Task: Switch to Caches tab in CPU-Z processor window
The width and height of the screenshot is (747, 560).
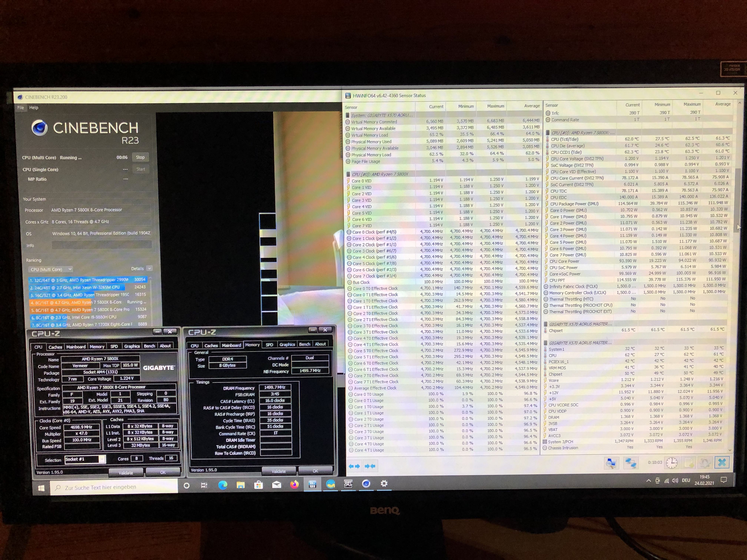Action: point(55,347)
